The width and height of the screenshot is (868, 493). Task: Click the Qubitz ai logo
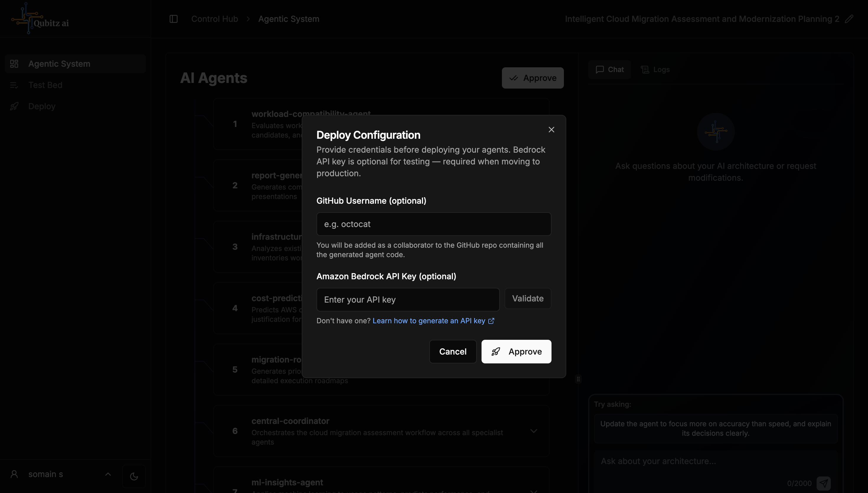(x=40, y=19)
